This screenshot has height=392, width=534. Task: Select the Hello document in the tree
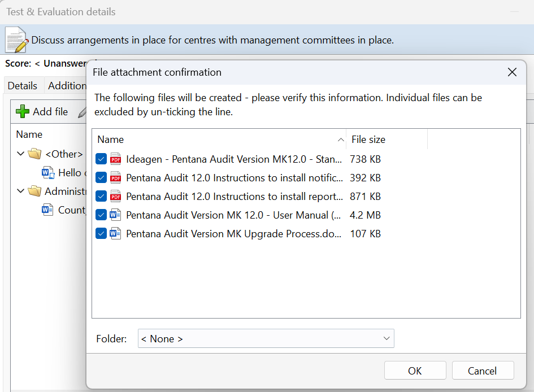[72, 172]
